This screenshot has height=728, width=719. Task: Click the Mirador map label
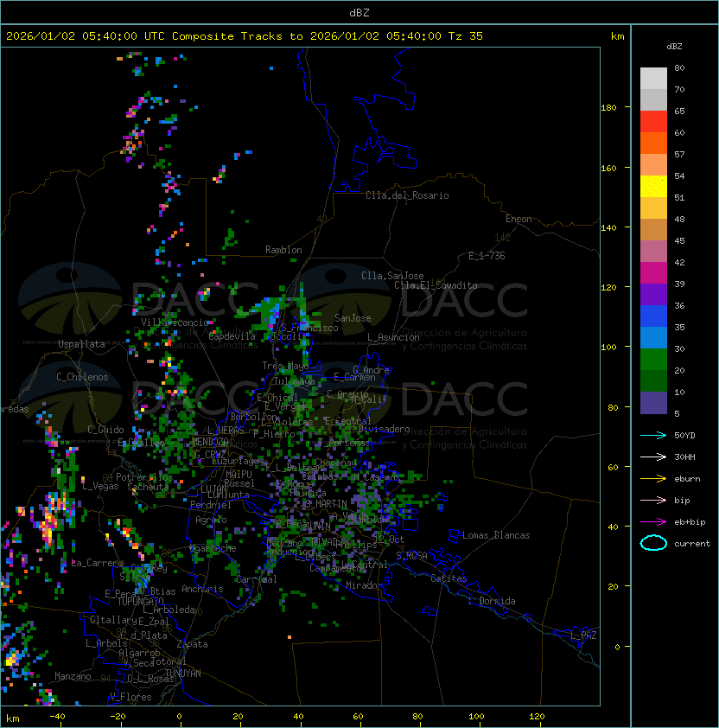click(364, 585)
